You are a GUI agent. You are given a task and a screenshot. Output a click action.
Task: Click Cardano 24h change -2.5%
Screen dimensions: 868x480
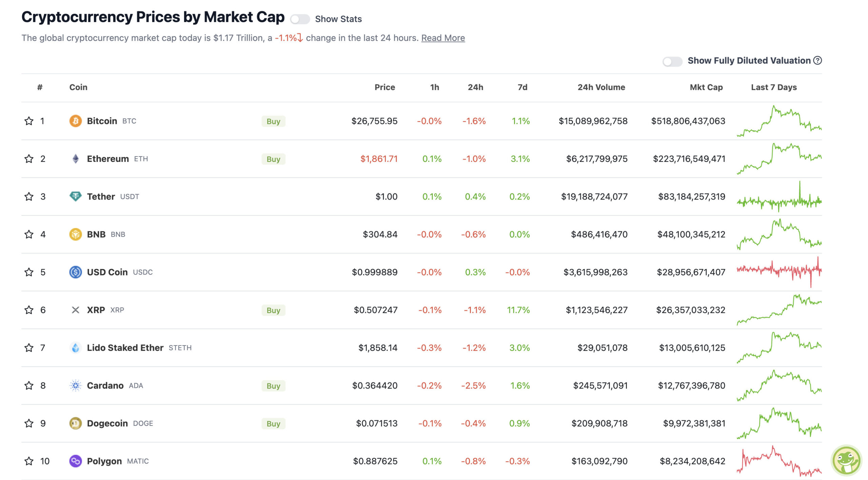(473, 385)
